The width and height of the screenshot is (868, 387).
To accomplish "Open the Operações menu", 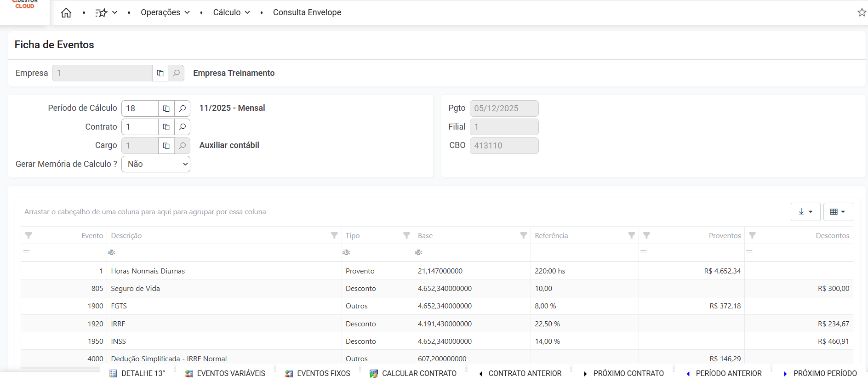I will [165, 12].
